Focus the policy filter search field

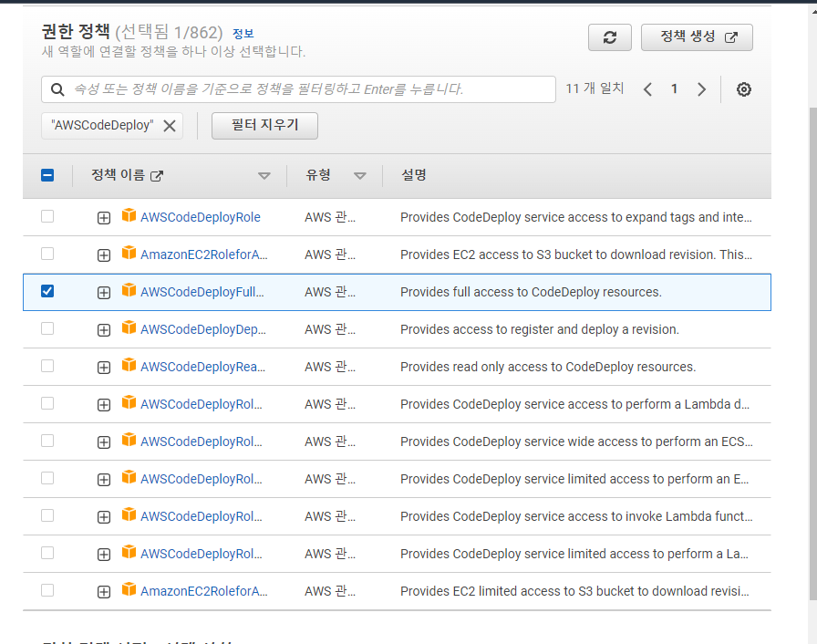[x=298, y=89]
